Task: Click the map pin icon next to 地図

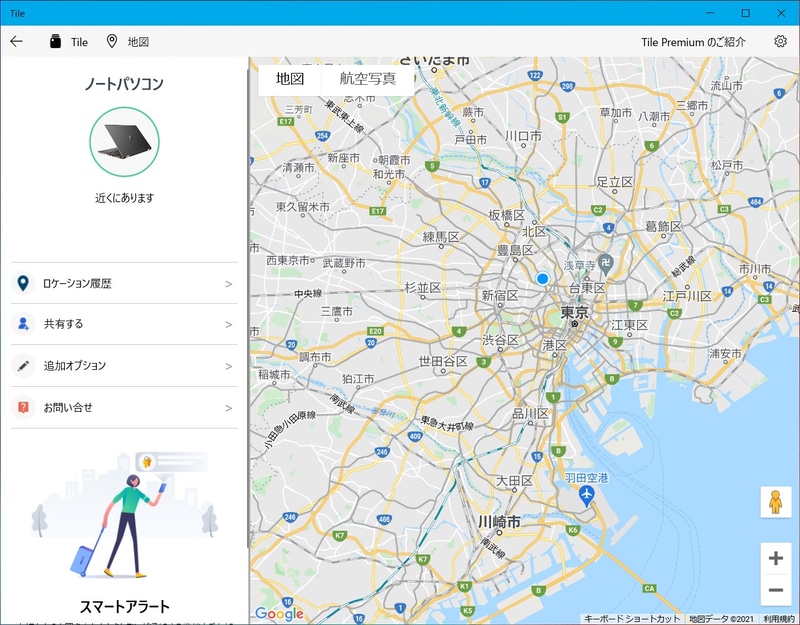Action: coord(110,41)
